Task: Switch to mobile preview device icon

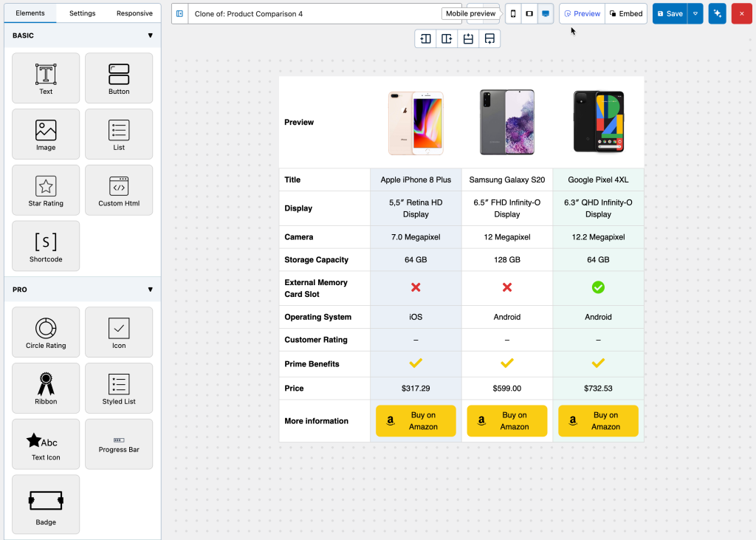Action: coord(513,13)
